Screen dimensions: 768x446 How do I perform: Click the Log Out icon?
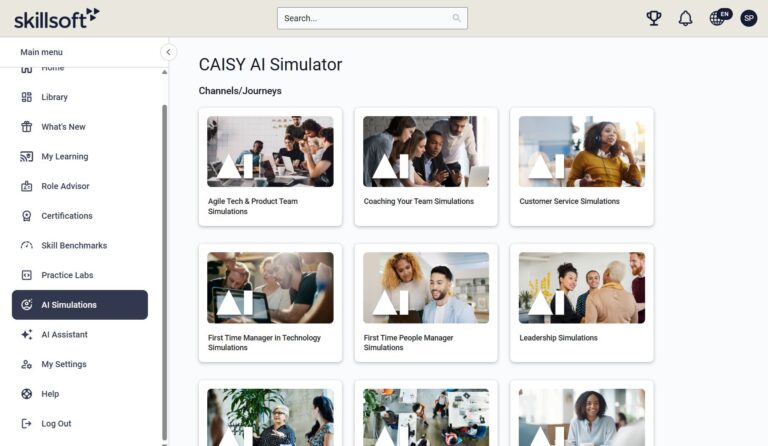pos(26,423)
